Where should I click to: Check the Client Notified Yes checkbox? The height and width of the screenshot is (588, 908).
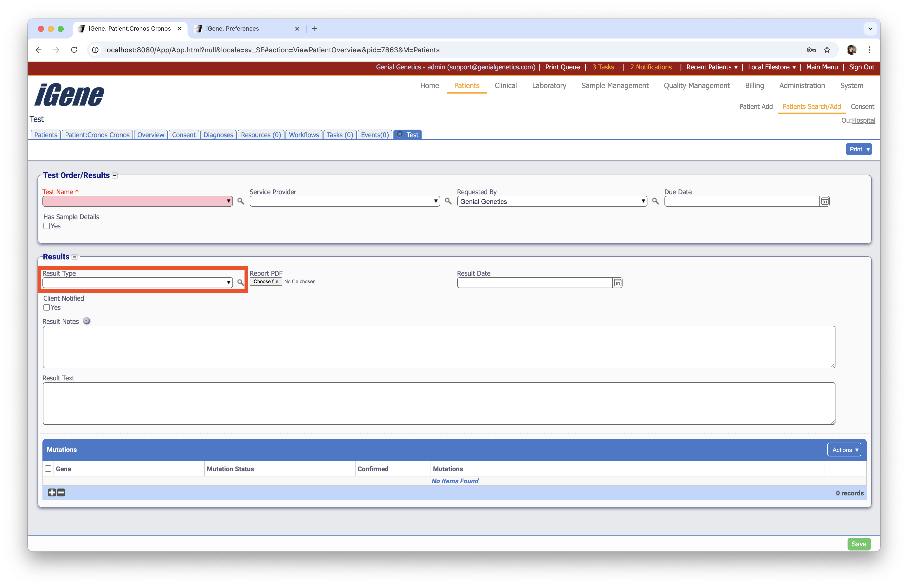point(47,308)
